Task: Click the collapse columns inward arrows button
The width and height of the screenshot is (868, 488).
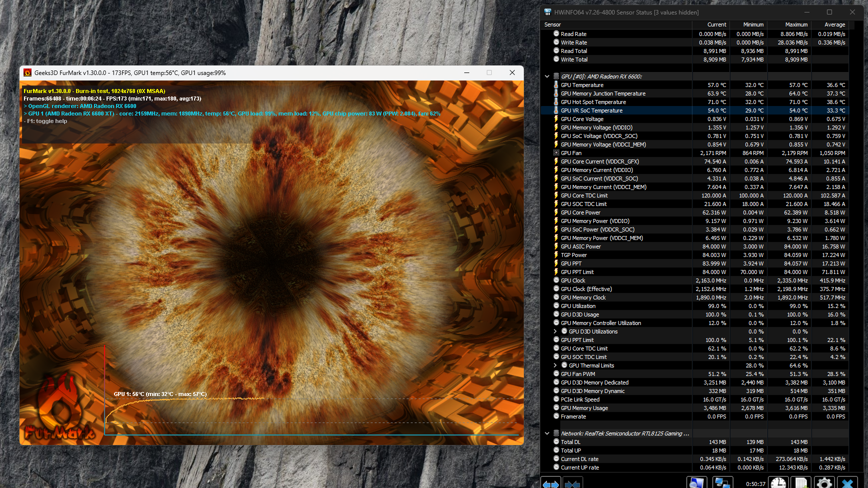Action: click(572, 483)
